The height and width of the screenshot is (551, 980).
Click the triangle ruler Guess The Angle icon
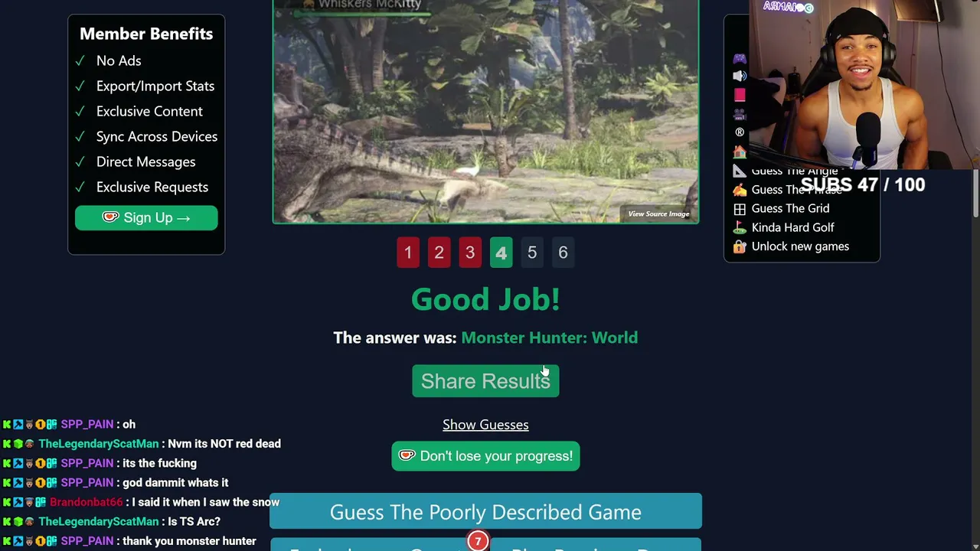coord(740,171)
